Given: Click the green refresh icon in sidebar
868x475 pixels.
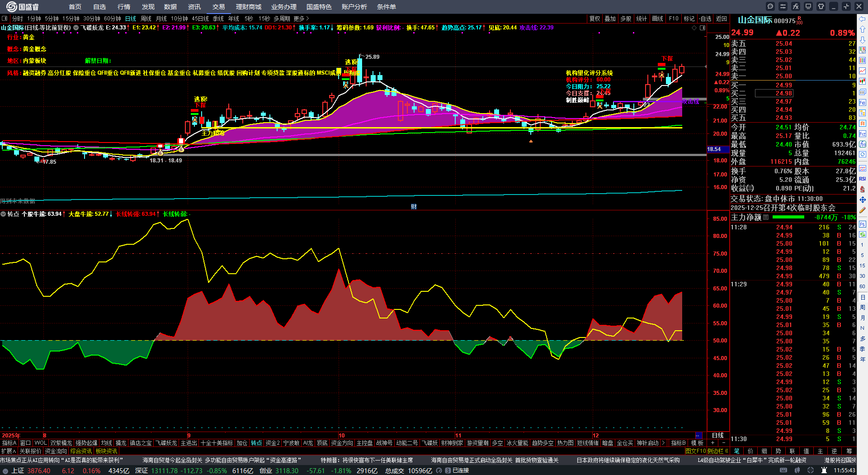Looking at the screenshot, I should point(863,234).
